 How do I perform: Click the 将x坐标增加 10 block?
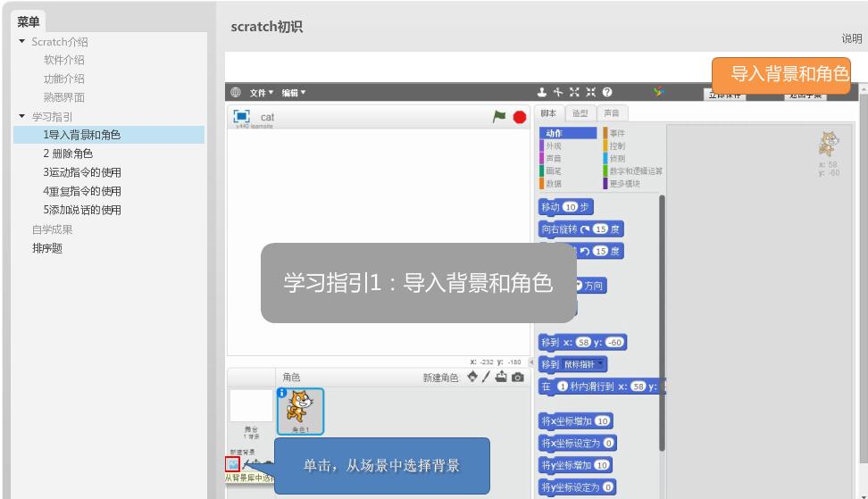point(576,421)
